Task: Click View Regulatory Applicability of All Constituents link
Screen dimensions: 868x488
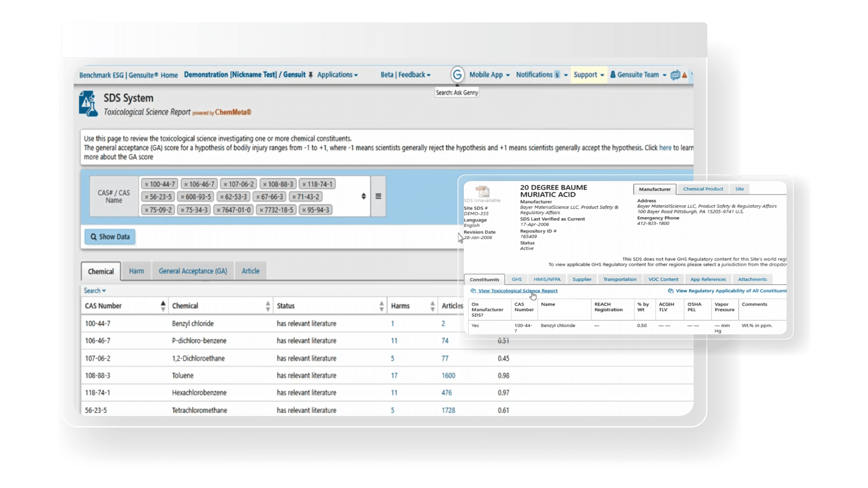Action: click(731, 291)
